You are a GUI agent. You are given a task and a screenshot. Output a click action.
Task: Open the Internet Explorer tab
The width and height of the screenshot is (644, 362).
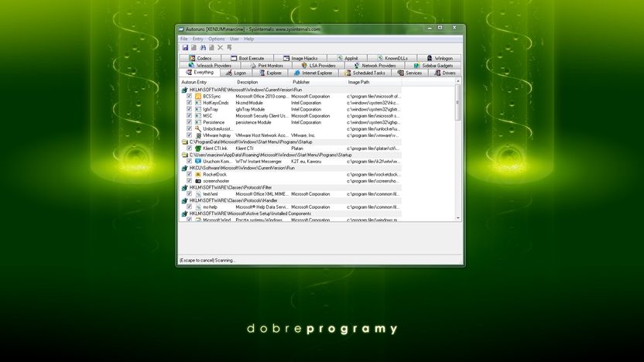coord(313,73)
